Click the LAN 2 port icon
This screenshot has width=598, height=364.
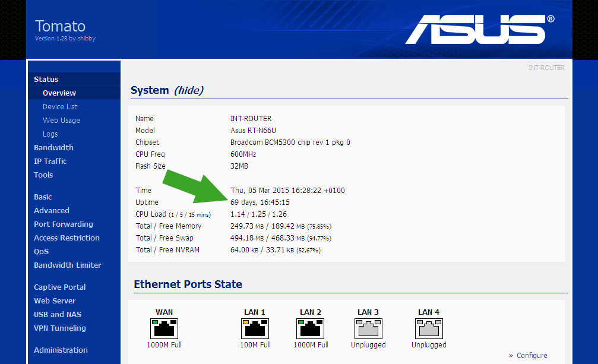tap(311, 328)
